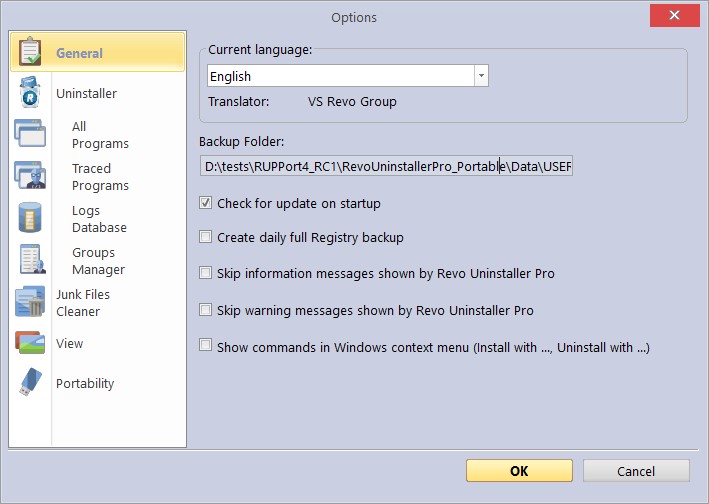This screenshot has height=504, width=709.
Task: Click the Translator label
Action: 238,101
